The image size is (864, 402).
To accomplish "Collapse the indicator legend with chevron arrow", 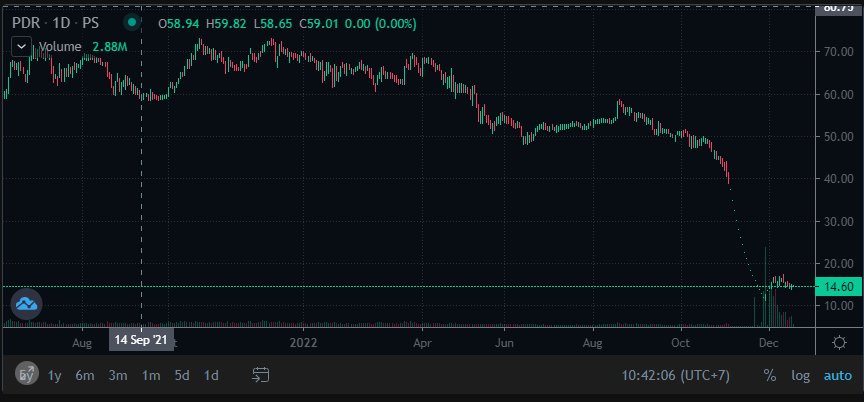I will click(x=21, y=47).
